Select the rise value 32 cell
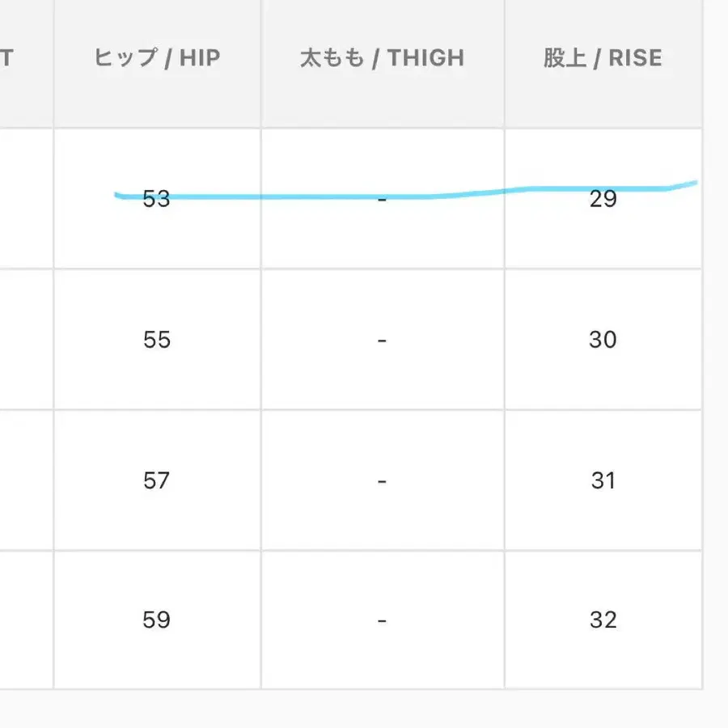Viewport: 728px width, 728px height. coord(603,620)
